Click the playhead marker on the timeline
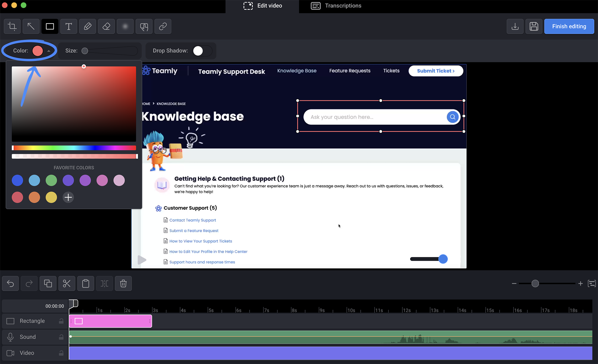The image size is (598, 364). click(x=73, y=303)
